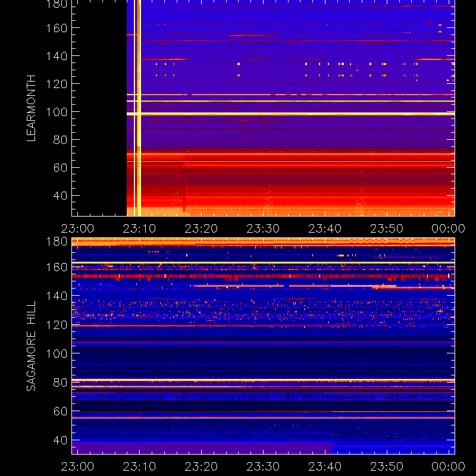
Task: Click 23:10 time label below Sagamore Hill plot
Action: pyautogui.click(x=139, y=466)
